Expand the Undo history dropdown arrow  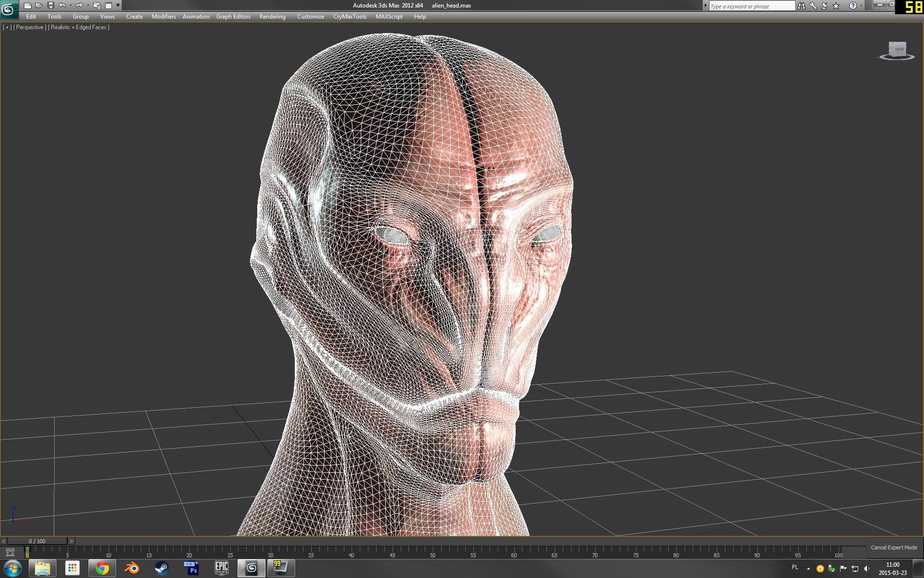click(x=71, y=5)
